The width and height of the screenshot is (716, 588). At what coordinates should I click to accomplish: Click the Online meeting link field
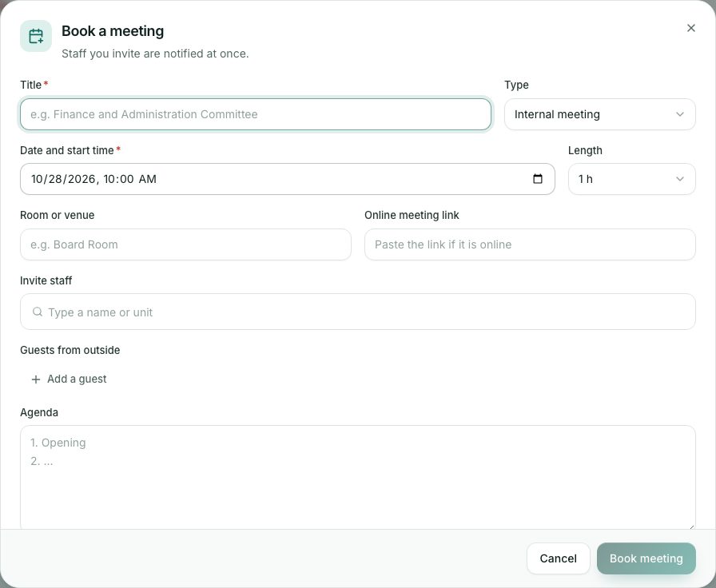click(530, 244)
